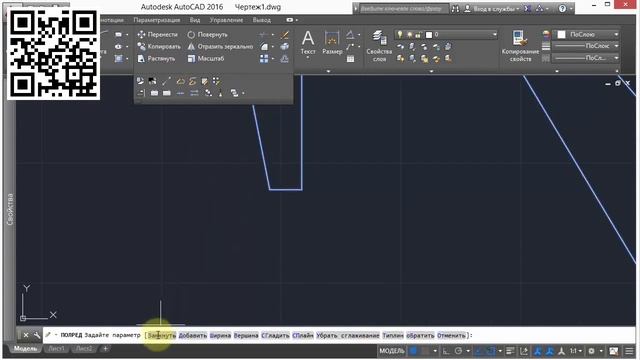Image resolution: width=640 pixels, height=360 pixels.
Task: Toggle lineweight display in status bar
Action: pyautogui.click(x=510, y=351)
